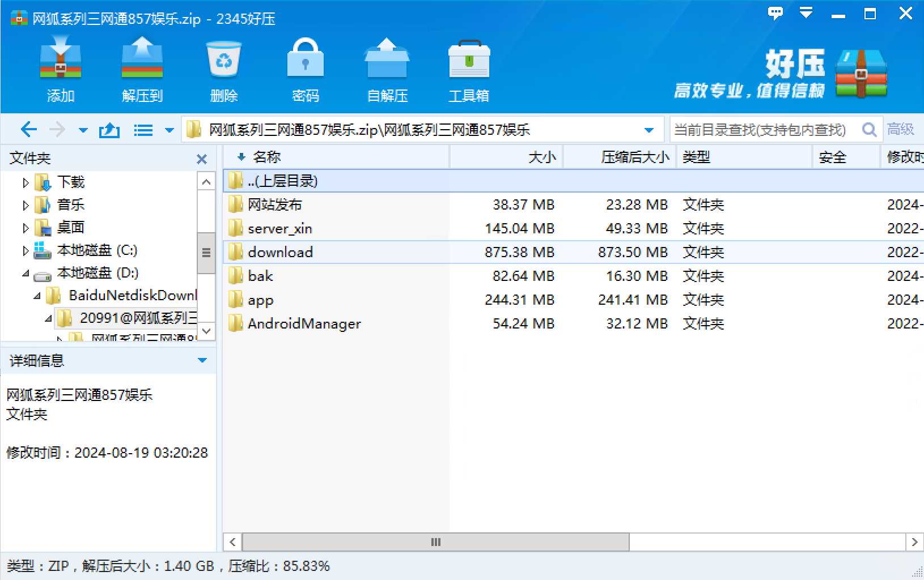Click the 高级 advanced search link
This screenshot has height=580, width=924.
[900, 130]
